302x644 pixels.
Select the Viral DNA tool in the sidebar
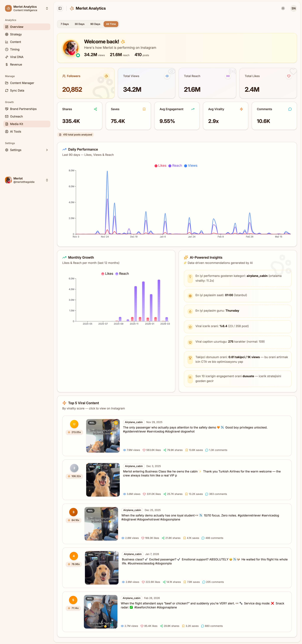tap(17, 57)
